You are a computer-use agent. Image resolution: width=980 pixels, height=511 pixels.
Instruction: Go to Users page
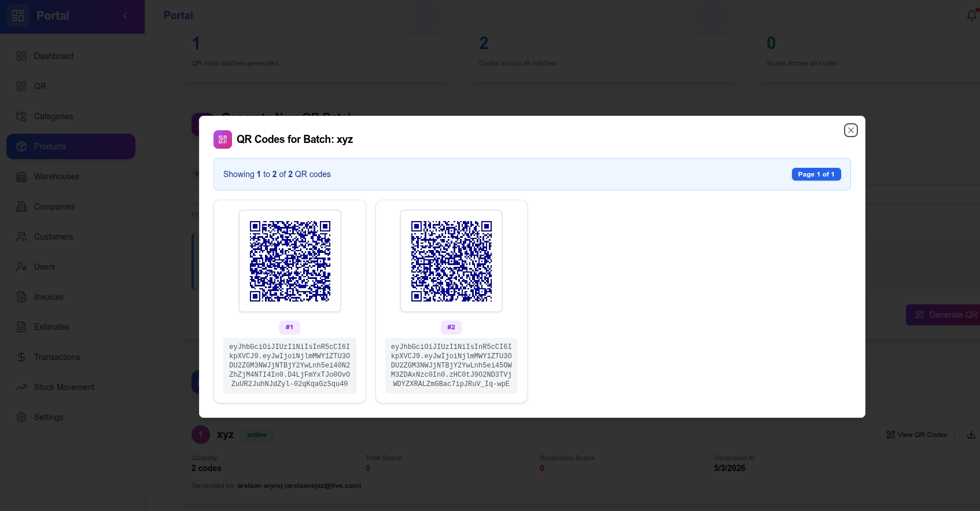pos(71,267)
